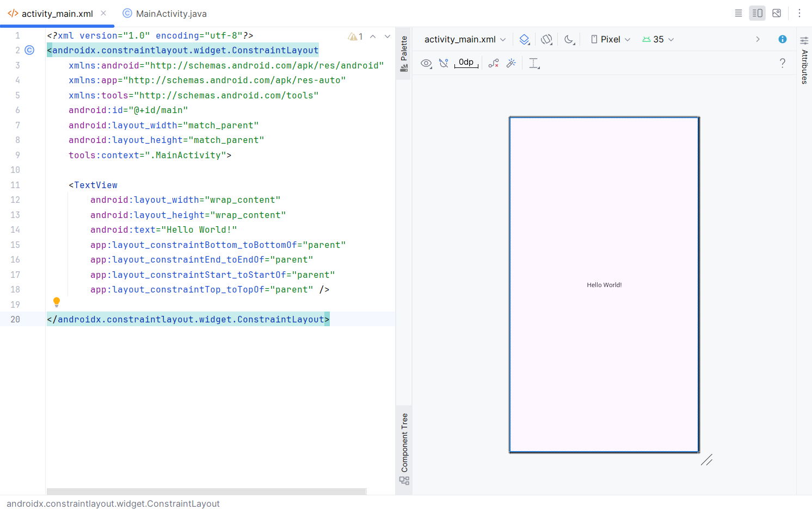The image size is (812, 510).
Task: Click the warning indicator showing 1 problem
Action: pyautogui.click(x=355, y=36)
